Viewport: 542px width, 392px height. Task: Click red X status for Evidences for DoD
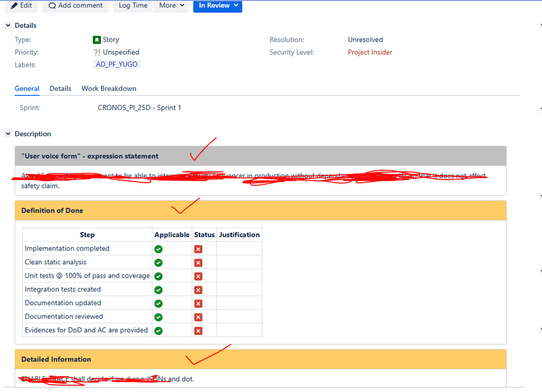pos(198,331)
